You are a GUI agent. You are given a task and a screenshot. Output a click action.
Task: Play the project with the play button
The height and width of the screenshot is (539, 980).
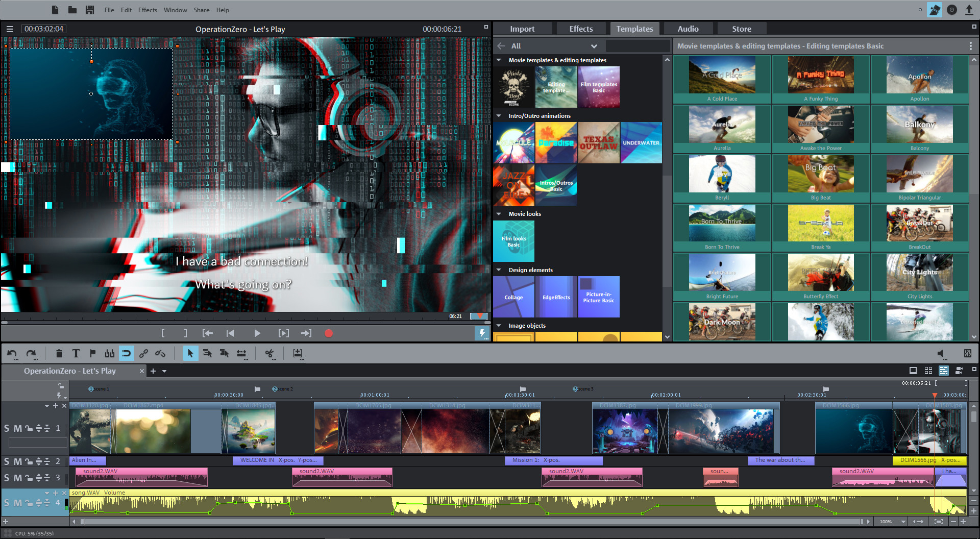click(x=257, y=333)
